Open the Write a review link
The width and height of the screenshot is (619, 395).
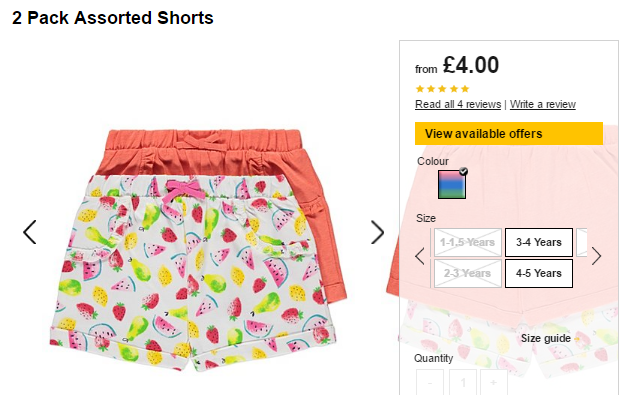(x=543, y=104)
